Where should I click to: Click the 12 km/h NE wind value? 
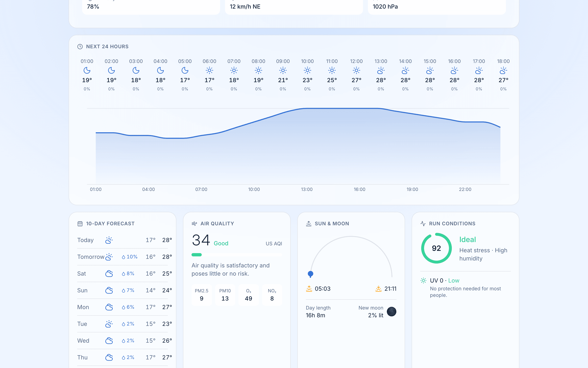pos(245,7)
